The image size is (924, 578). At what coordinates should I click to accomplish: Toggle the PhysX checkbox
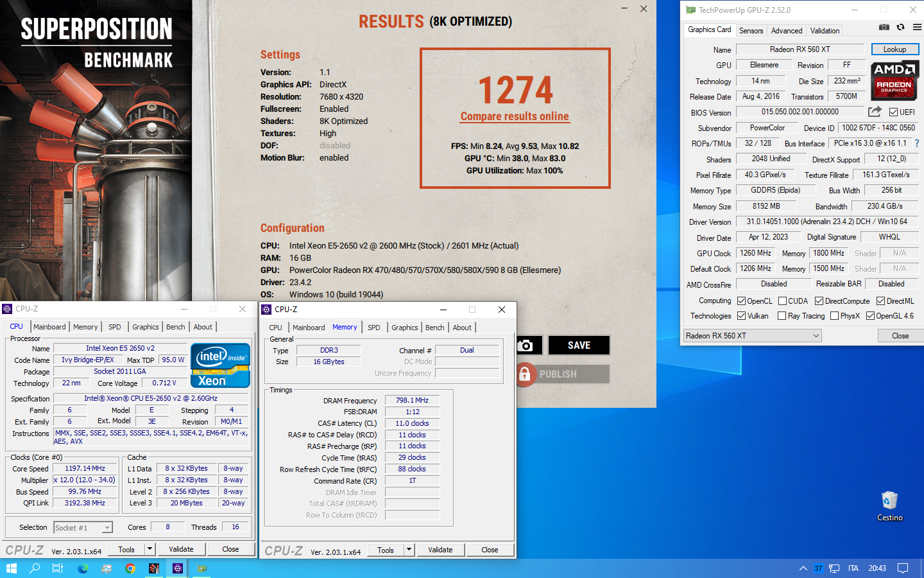pyautogui.click(x=834, y=316)
